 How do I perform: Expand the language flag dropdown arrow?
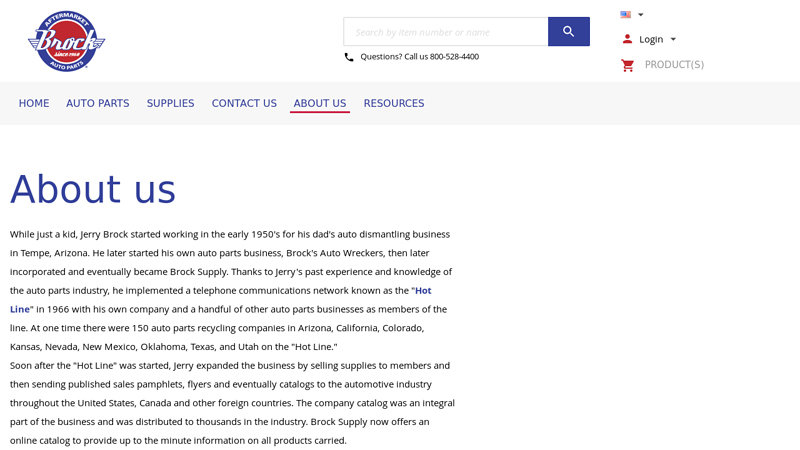[x=641, y=15]
